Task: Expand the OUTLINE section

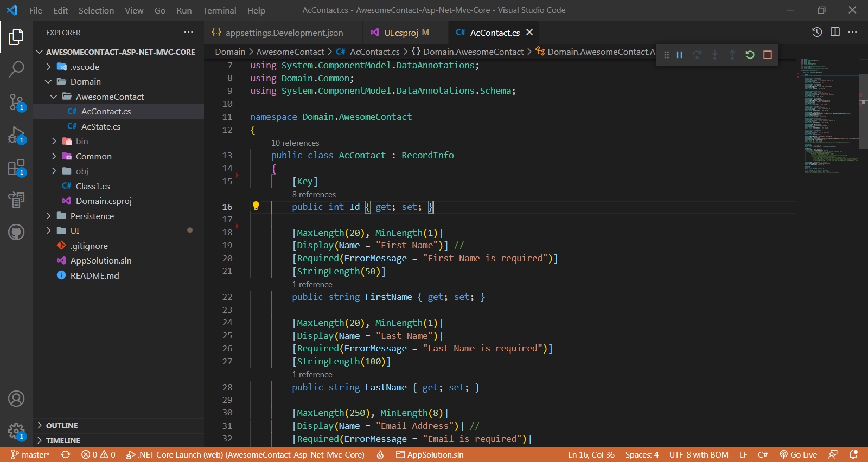Action: coord(118,426)
